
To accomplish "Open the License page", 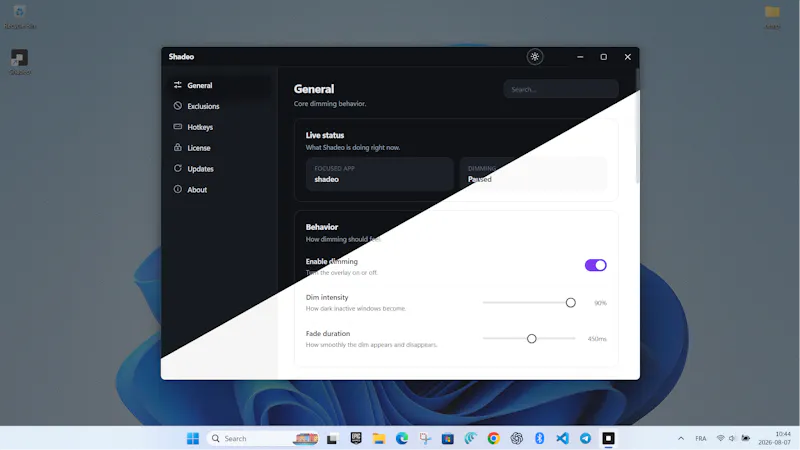I will [x=219, y=148].
